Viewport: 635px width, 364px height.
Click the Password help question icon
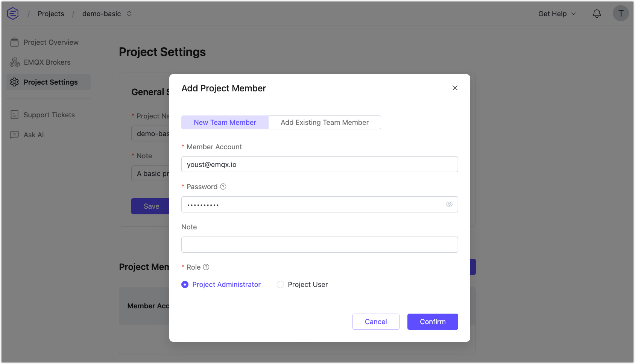(x=223, y=187)
